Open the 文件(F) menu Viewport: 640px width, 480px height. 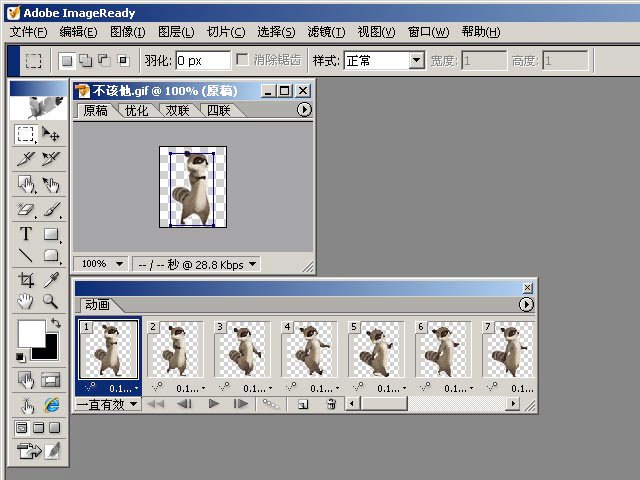click(29, 32)
